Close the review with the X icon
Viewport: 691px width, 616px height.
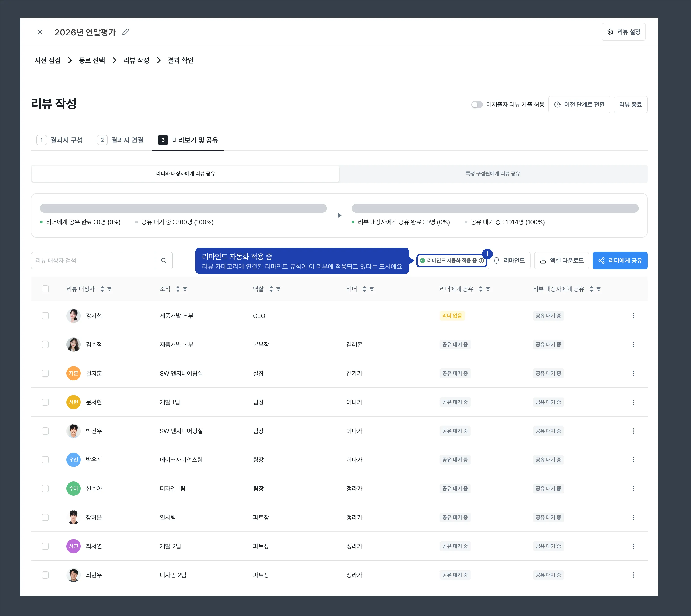pos(40,32)
